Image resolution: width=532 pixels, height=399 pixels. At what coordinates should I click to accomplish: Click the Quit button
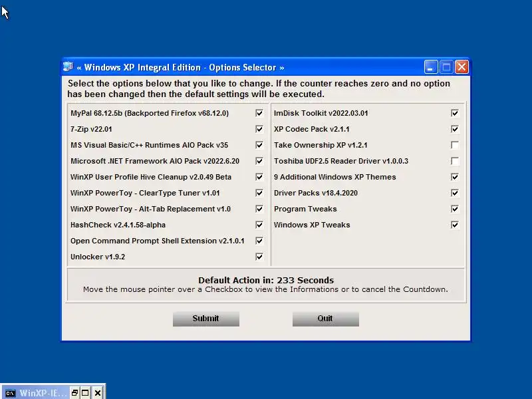point(326,319)
